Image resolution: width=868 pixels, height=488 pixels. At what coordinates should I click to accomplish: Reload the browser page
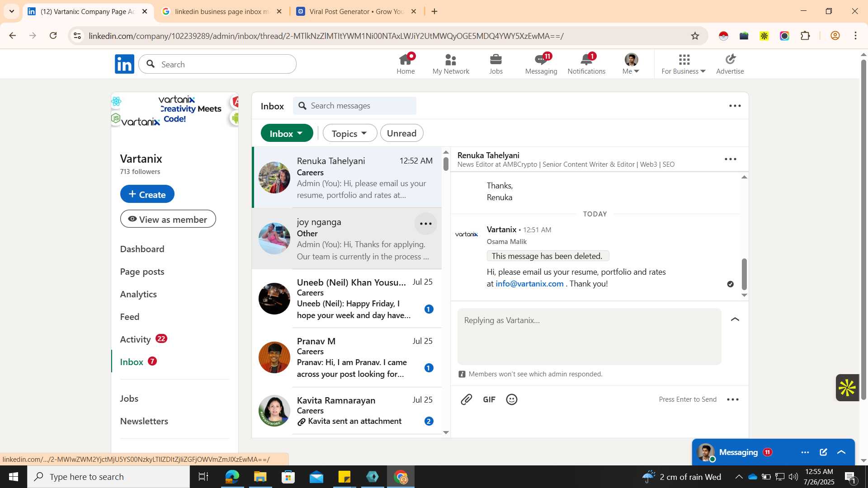pyautogui.click(x=53, y=36)
